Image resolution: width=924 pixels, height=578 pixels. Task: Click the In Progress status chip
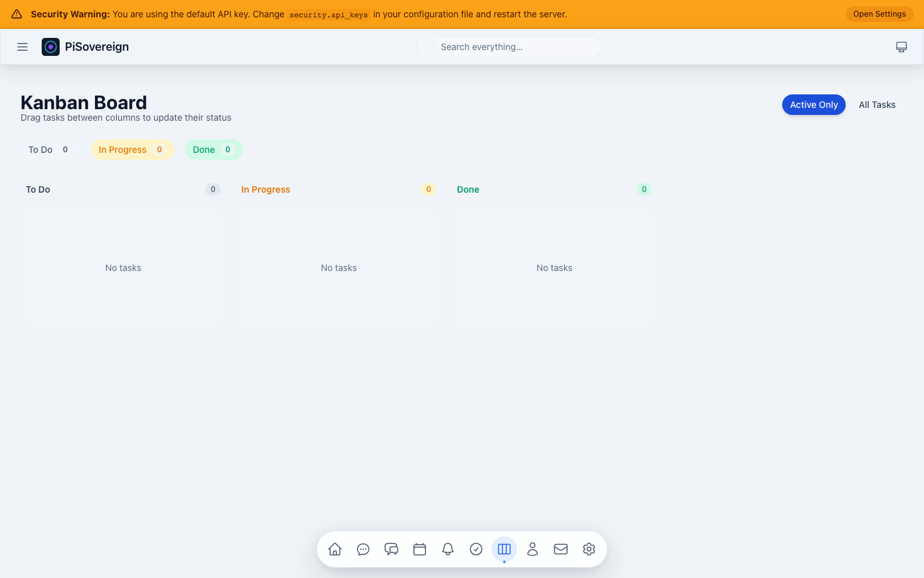[x=132, y=149]
